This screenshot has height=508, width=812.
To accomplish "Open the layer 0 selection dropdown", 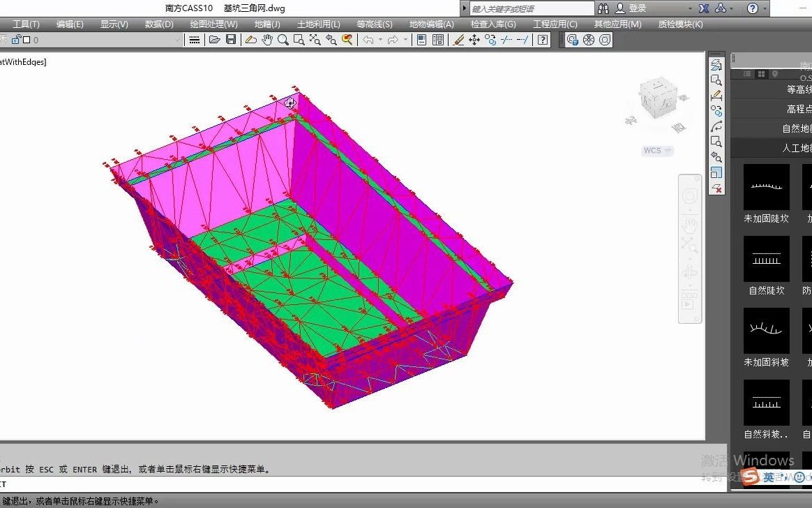I will 176,40.
